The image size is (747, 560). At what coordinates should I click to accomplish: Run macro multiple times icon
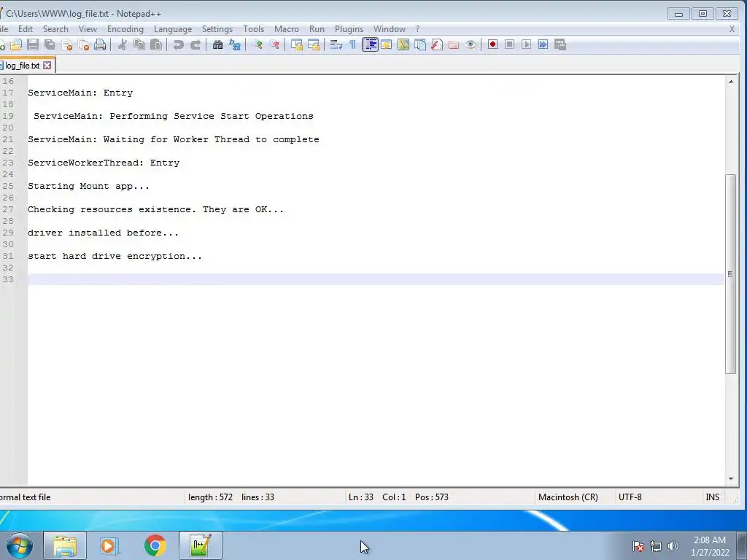coord(543,44)
